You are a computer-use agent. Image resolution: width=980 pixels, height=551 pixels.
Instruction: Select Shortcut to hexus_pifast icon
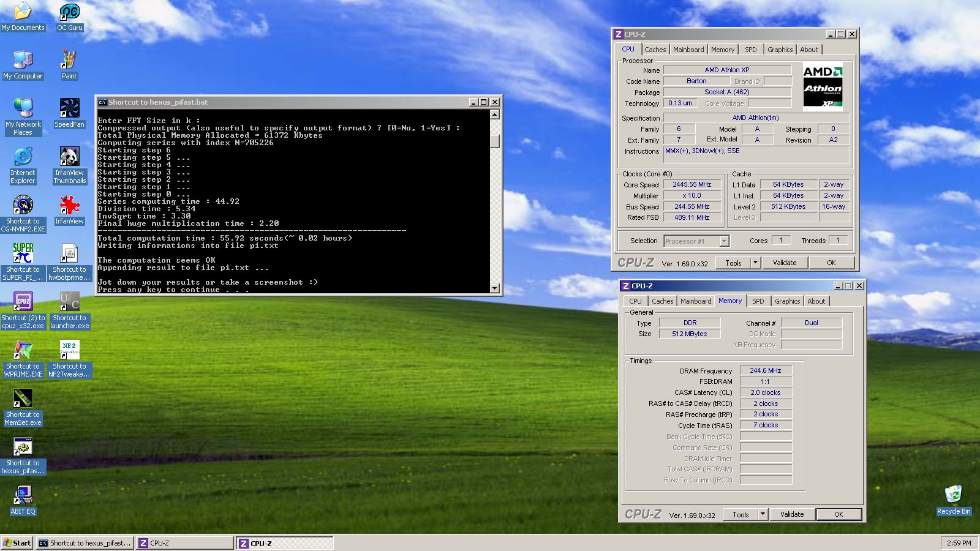23,455
